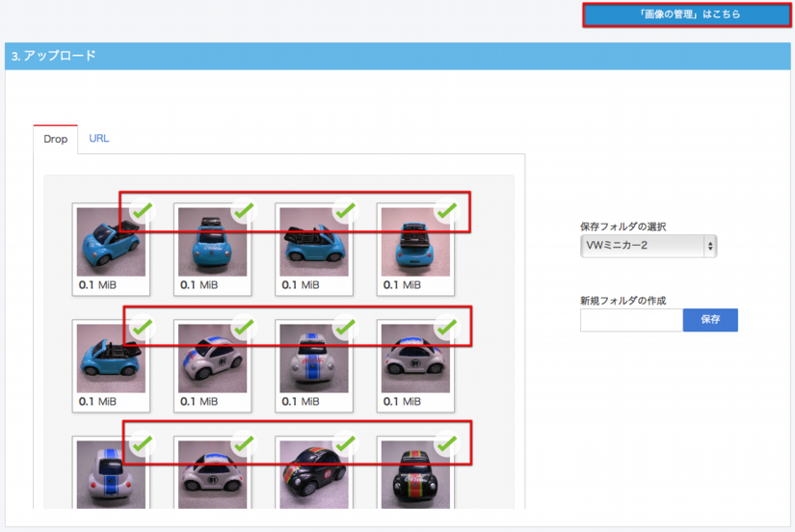Switch to the URL tab

point(99,139)
